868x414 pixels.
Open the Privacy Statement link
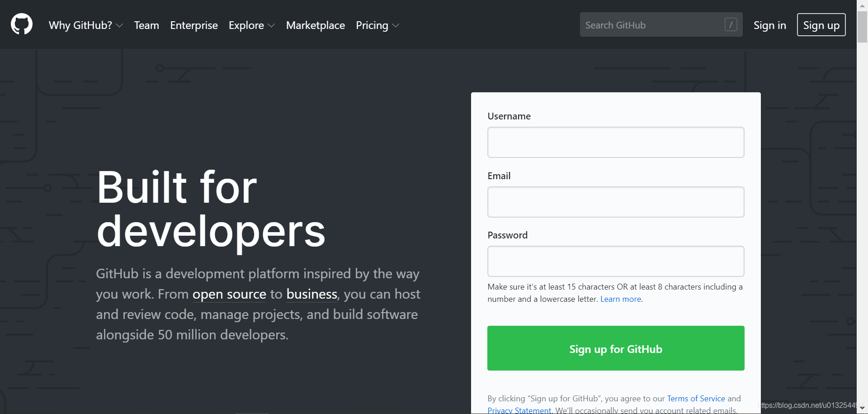point(519,410)
